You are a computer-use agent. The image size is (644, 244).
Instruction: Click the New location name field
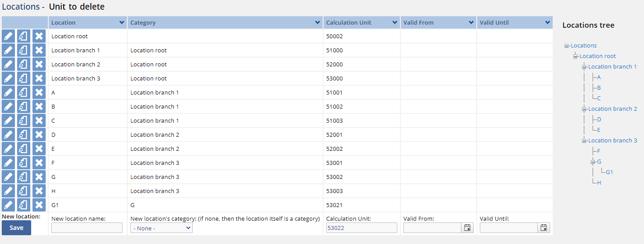(x=87, y=228)
